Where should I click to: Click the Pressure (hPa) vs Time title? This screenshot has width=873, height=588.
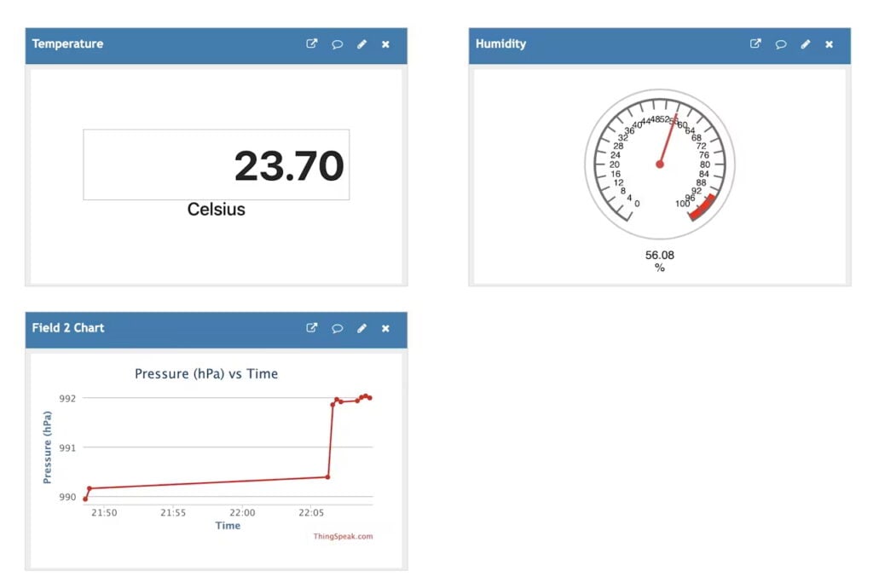206,373
